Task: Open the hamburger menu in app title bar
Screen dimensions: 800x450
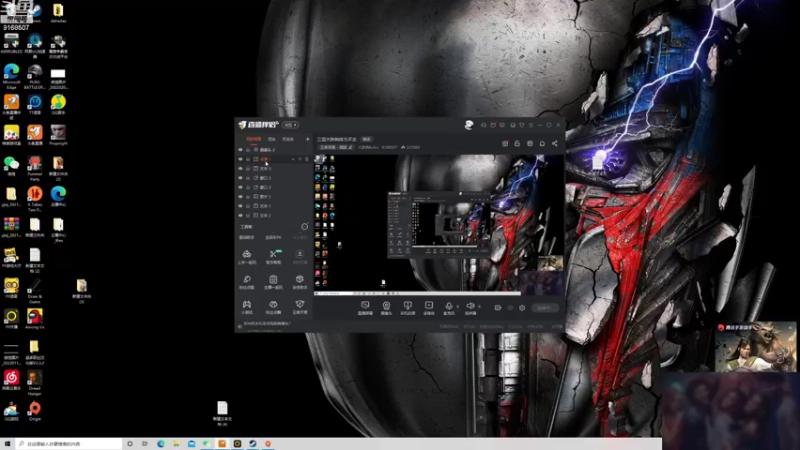Action: tap(531, 125)
